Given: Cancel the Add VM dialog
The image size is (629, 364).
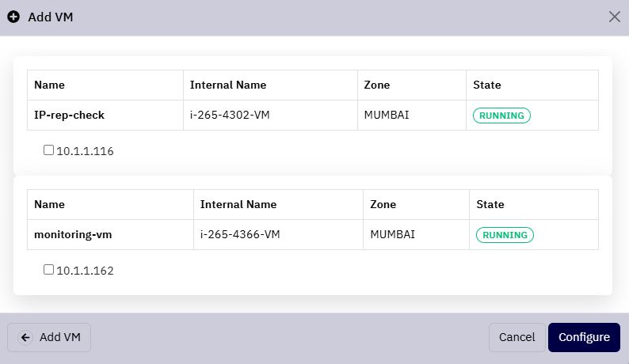Looking at the screenshot, I should point(517,338).
